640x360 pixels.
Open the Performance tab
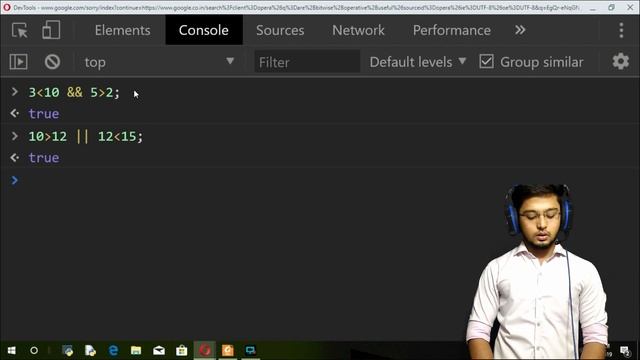pos(451,30)
